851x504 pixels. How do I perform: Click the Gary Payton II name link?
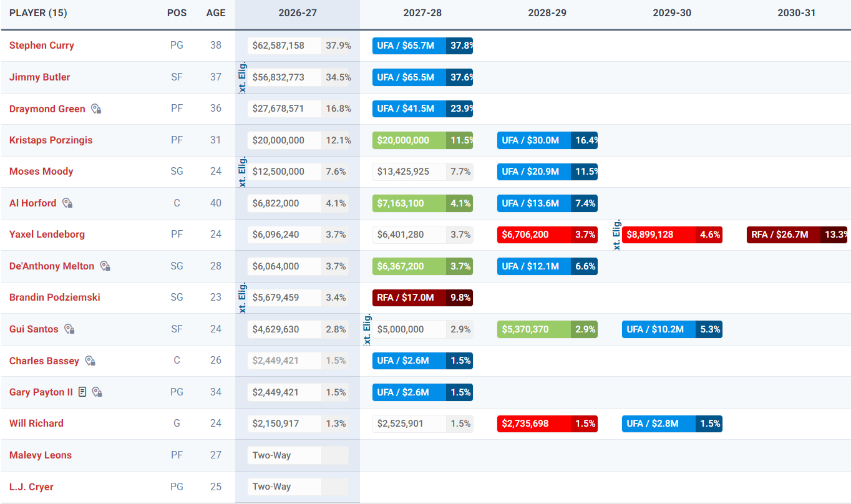(41, 392)
